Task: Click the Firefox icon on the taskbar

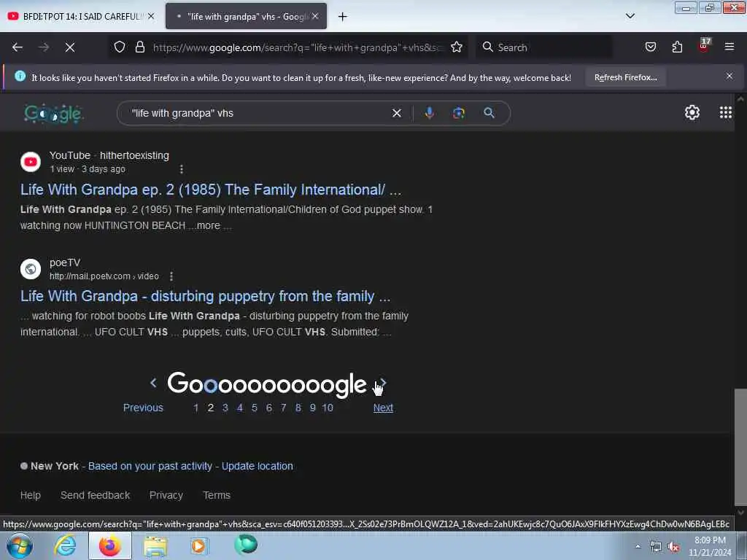Action: [110, 545]
